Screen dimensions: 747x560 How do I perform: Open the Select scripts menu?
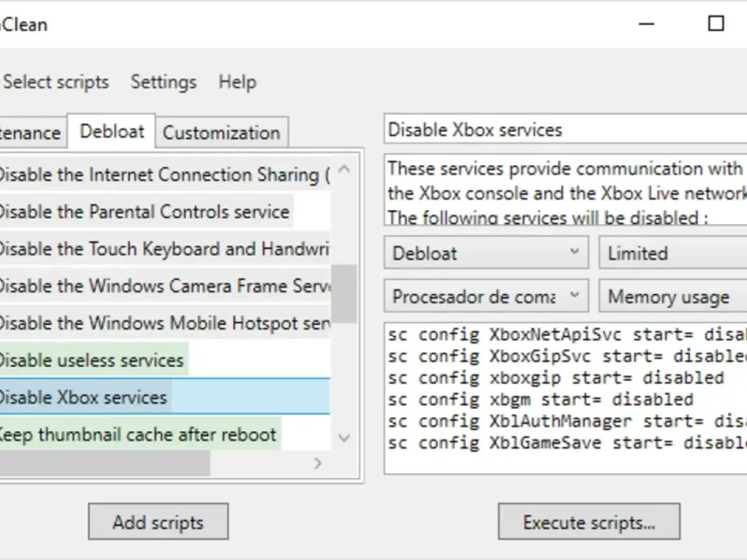click(x=56, y=82)
